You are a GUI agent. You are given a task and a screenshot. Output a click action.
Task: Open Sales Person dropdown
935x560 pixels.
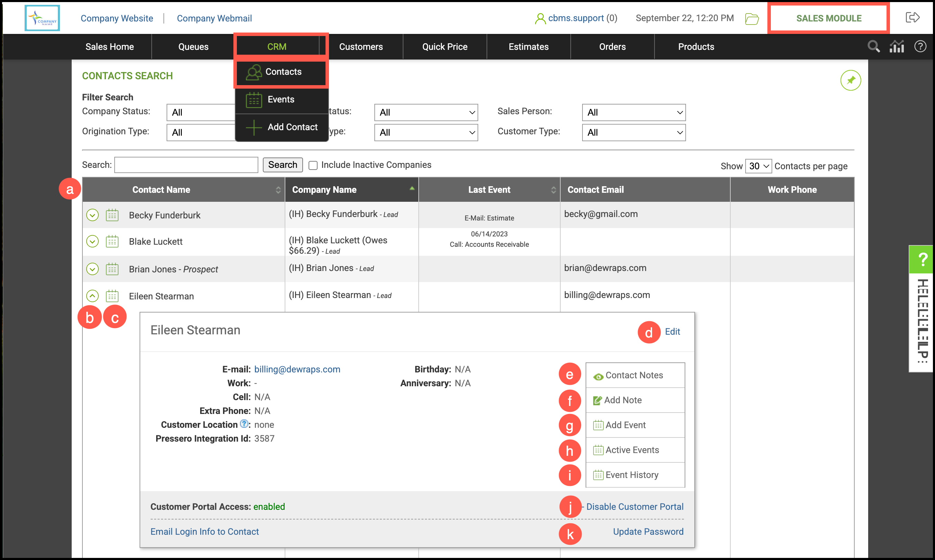[633, 112]
